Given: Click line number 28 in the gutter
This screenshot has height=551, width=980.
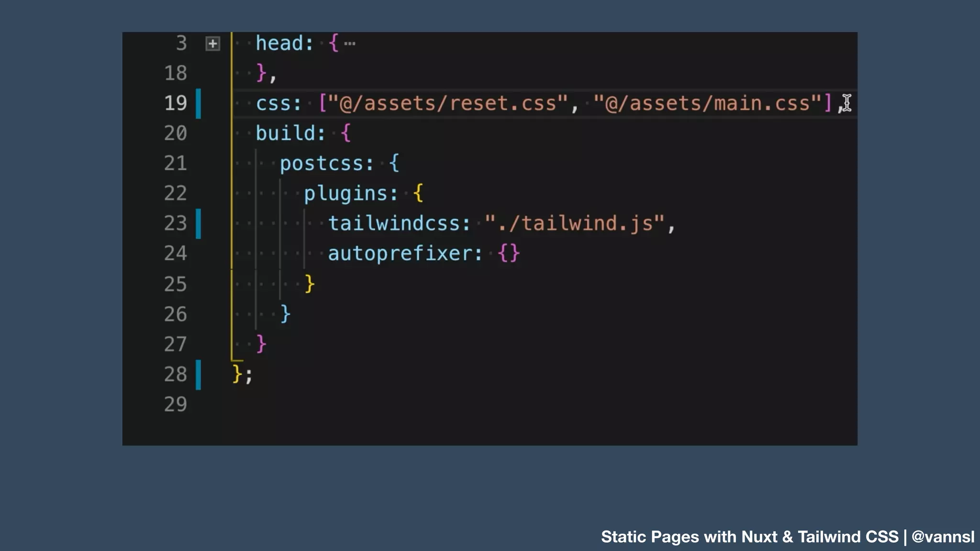Looking at the screenshot, I should click(175, 375).
